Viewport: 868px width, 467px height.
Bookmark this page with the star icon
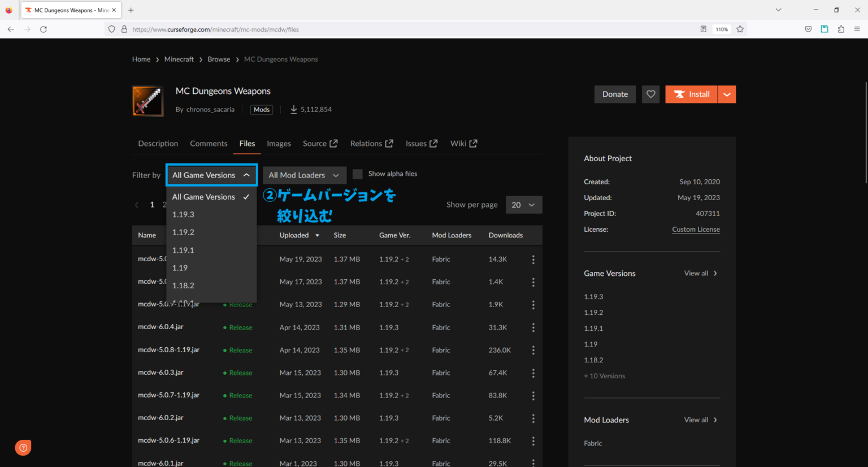(740, 29)
